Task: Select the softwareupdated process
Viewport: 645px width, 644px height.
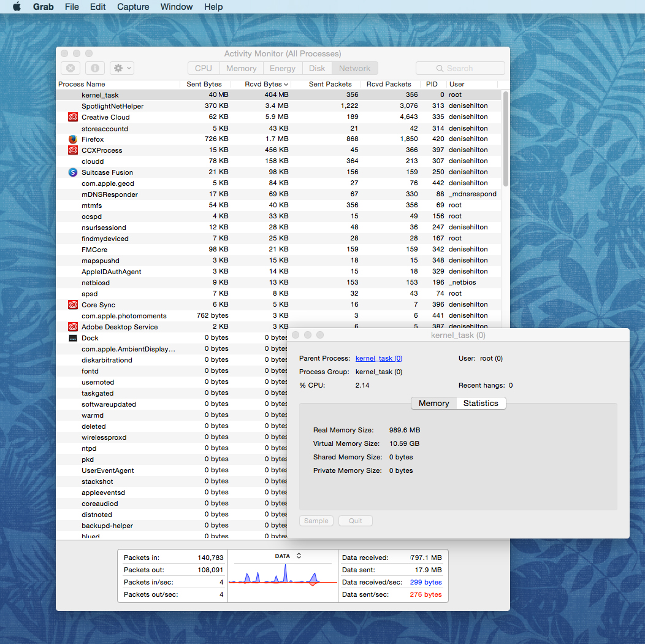Action: coord(172,404)
